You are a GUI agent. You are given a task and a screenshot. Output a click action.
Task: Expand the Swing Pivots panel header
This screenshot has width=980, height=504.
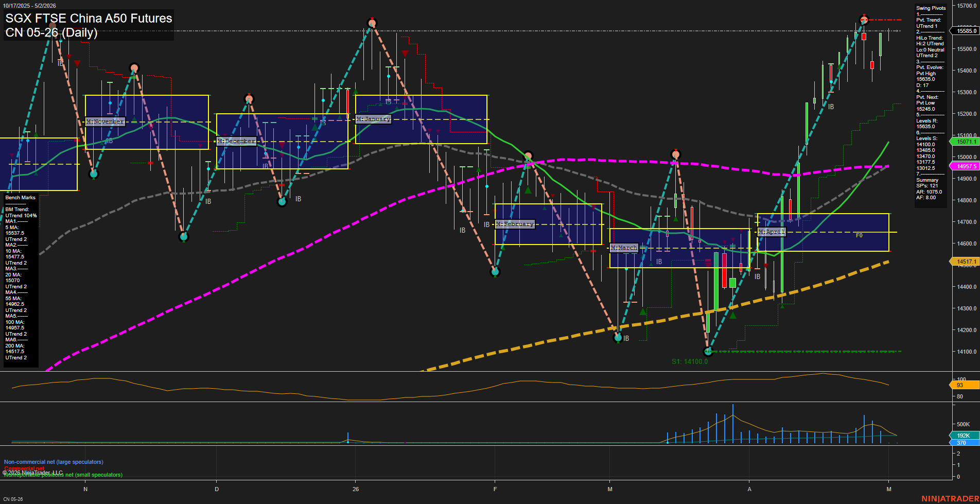[931, 8]
